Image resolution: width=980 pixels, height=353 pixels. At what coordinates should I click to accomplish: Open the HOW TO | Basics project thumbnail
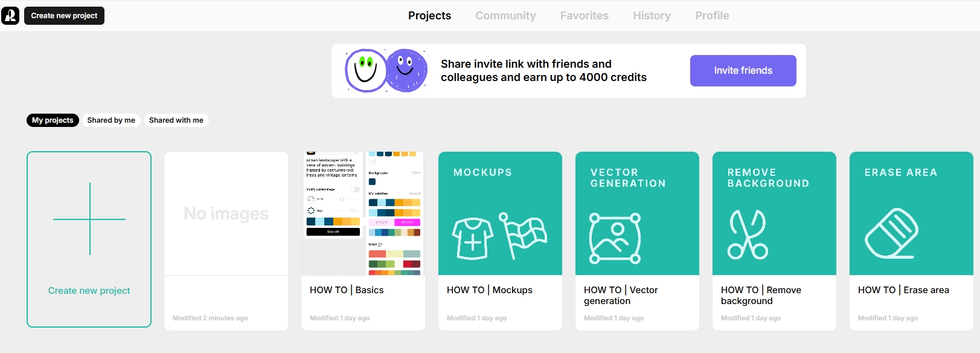(x=363, y=213)
